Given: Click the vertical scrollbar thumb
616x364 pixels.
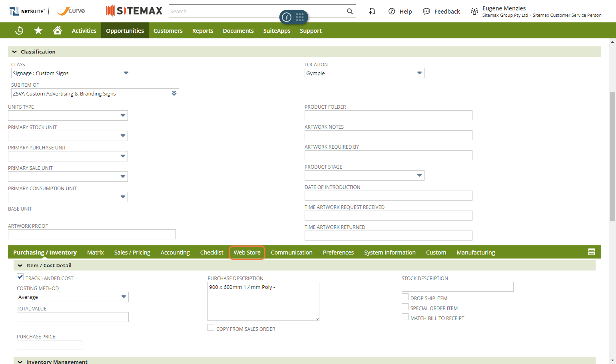Looking at the screenshot, I should (x=612, y=157).
